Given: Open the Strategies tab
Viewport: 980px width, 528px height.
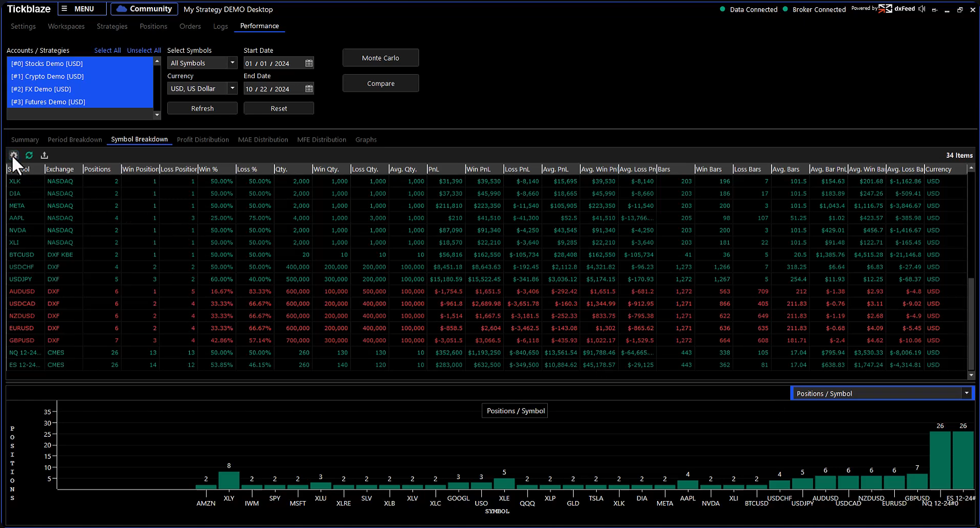Looking at the screenshot, I should [x=112, y=26].
